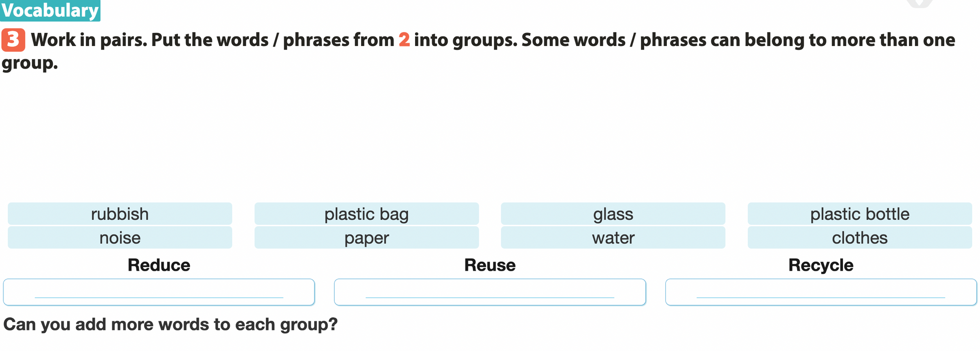
Task: Choose the 'water' word chip
Action: point(613,238)
